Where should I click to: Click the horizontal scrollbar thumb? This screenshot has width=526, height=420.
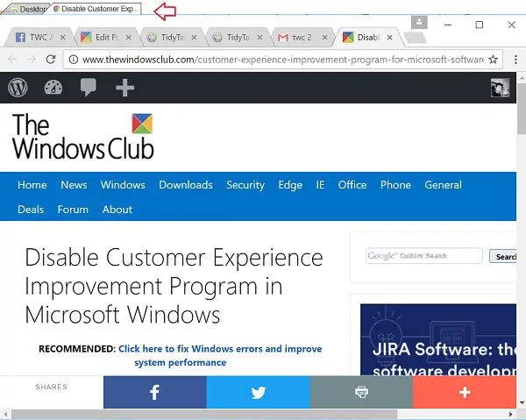point(204,414)
